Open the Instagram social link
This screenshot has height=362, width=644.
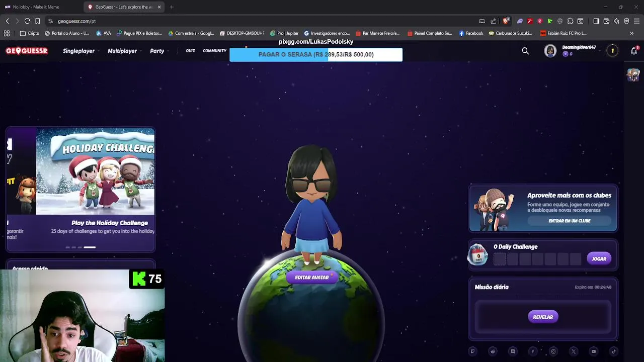pyautogui.click(x=553, y=351)
